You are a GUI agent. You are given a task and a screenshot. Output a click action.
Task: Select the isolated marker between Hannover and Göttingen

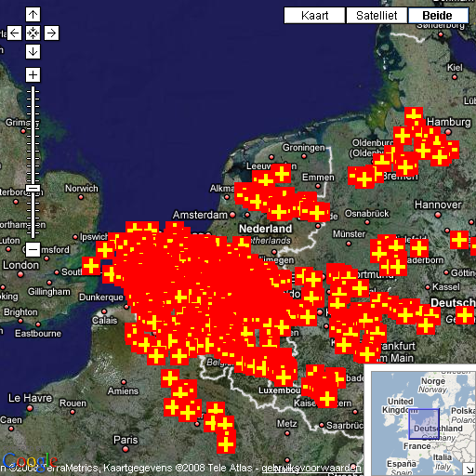[459, 240]
